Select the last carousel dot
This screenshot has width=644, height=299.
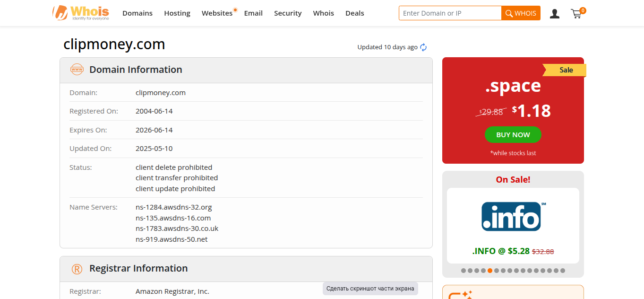click(x=563, y=271)
